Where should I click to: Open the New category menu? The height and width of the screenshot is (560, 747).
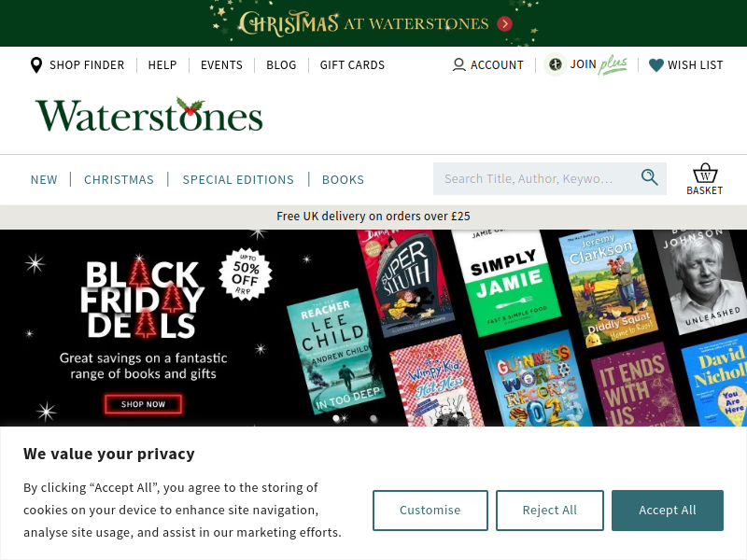(x=44, y=179)
